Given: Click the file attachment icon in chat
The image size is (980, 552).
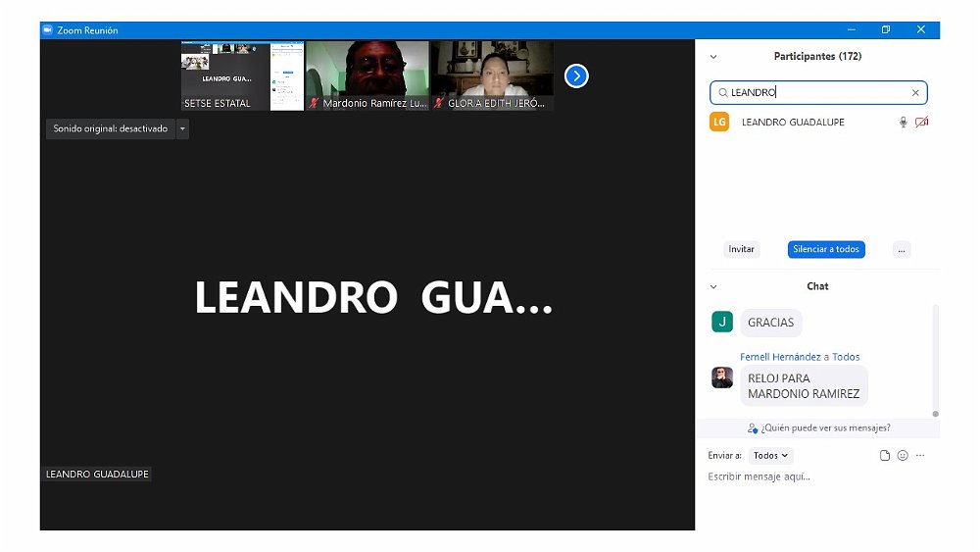Looking at the screenshot, I should (x=884, y=456).
